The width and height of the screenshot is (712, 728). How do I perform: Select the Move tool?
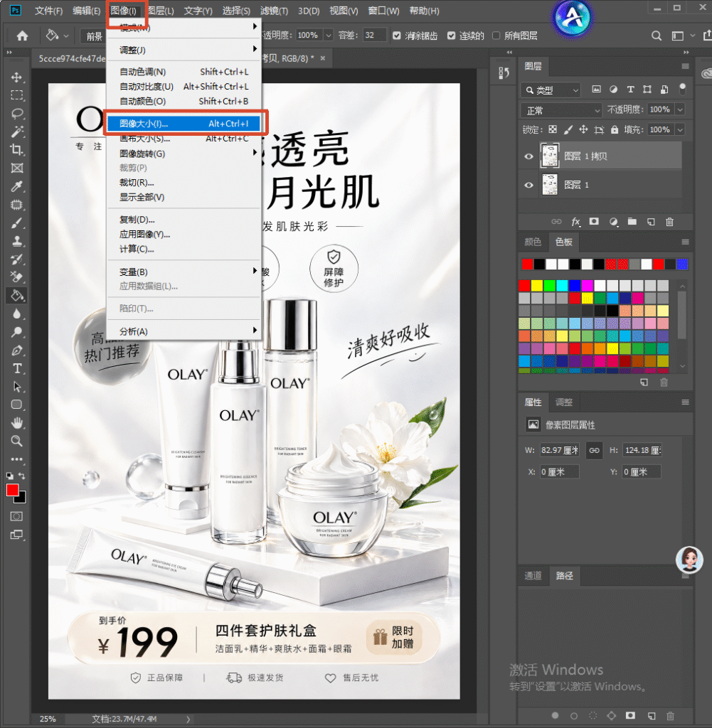(x=17, y=77)
